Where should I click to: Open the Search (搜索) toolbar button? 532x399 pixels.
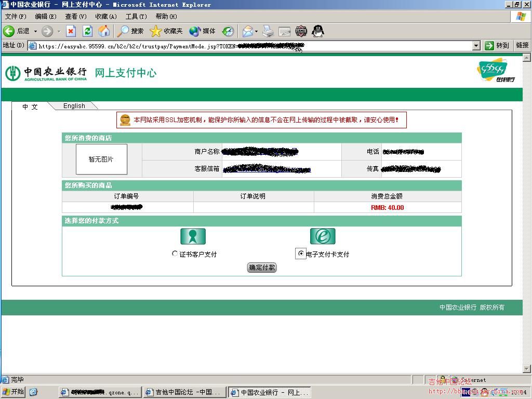(130, 31)
